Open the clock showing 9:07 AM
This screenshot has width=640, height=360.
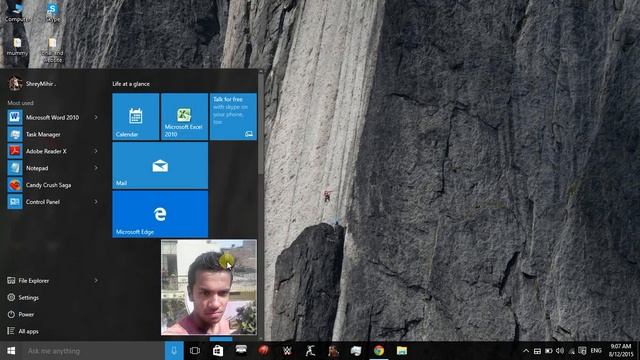[621, 351]
